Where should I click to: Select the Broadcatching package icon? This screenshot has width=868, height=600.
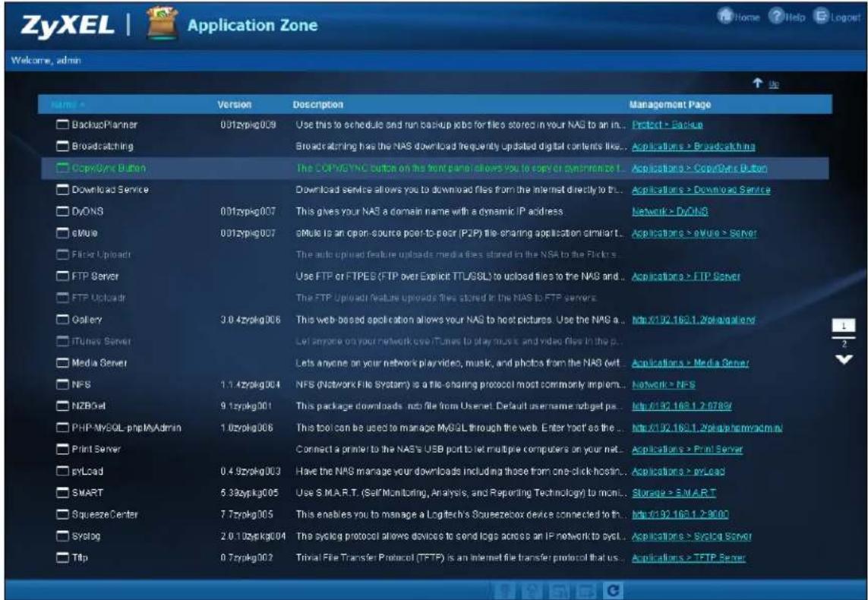pos(62,146)
